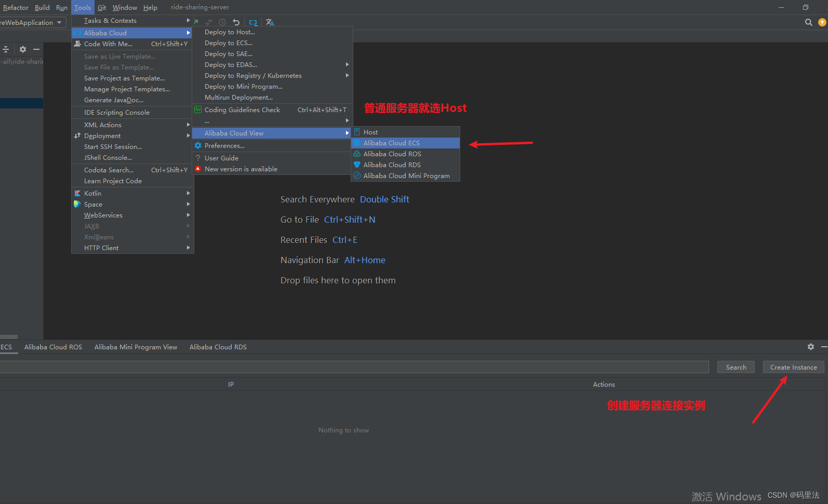Expand the HTTP Client submenu
The height and width of the screenshot is (504, 828).
coord(132,248)
